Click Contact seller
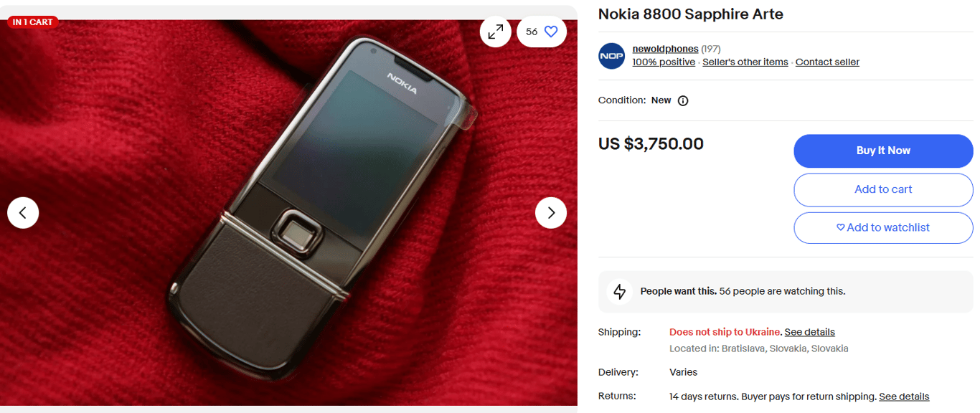980x413 pixels. tap(826, 62)
